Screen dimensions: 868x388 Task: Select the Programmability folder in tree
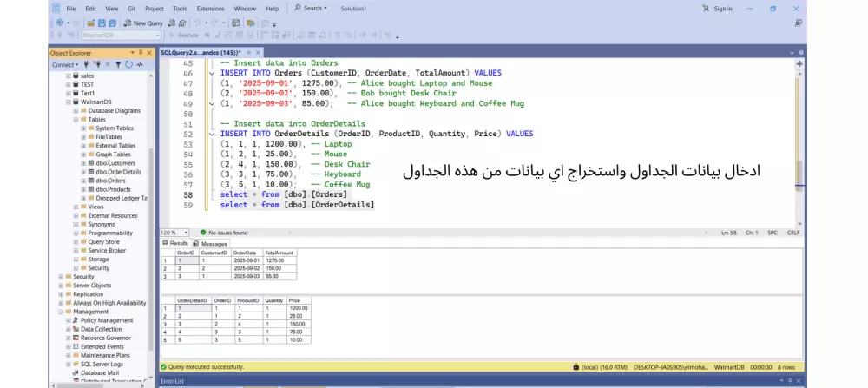click(110, 233)
